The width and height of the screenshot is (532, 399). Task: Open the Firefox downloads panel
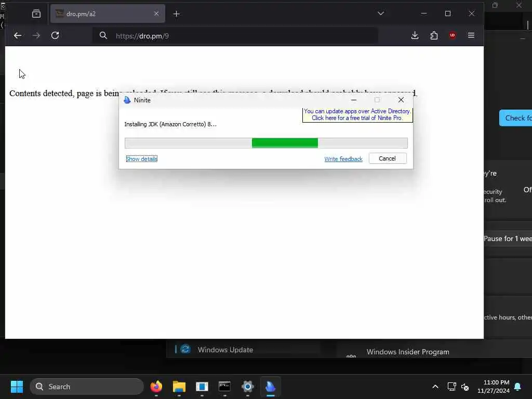click(415, 36)
